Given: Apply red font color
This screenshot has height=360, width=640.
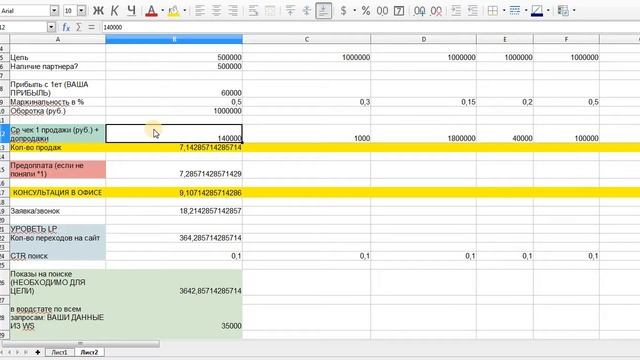Looking at the screenshot, I should tap(151, 11).
